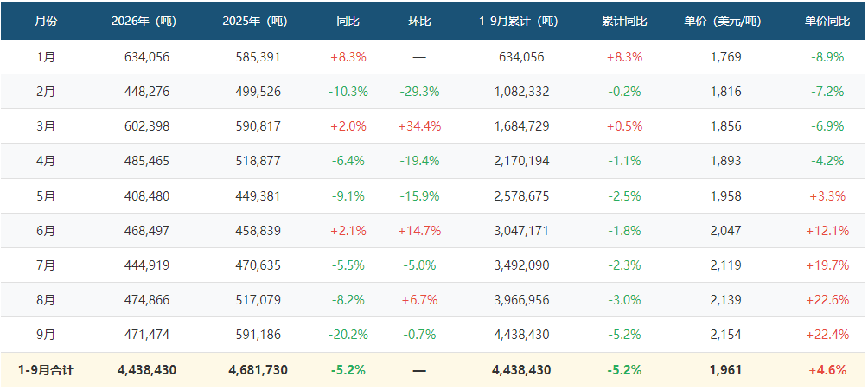Click the -19.4% cell
Screen dimensions: 868x390
coord(419,161)
